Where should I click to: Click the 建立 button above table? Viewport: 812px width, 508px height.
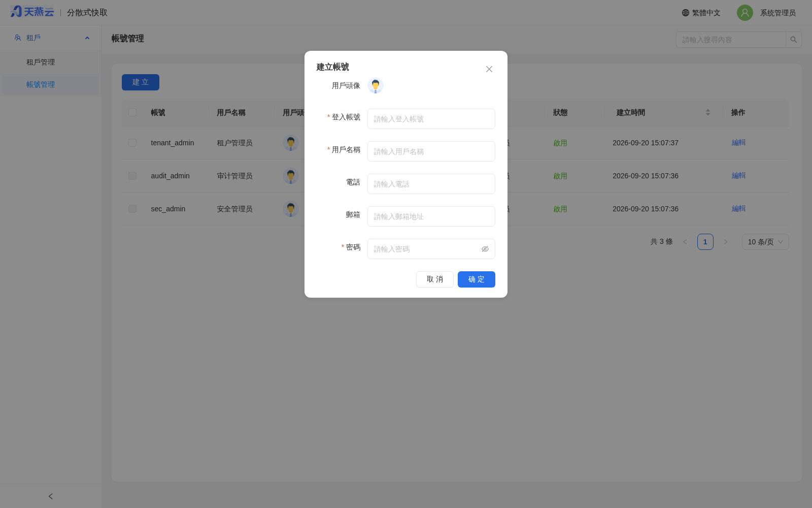(x=141, y=82)
